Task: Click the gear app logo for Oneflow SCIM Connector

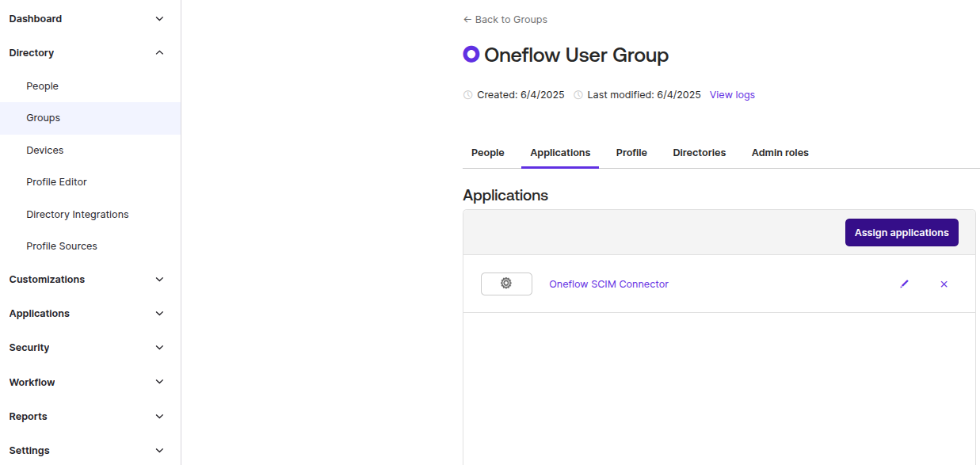Action: (506, 284)
